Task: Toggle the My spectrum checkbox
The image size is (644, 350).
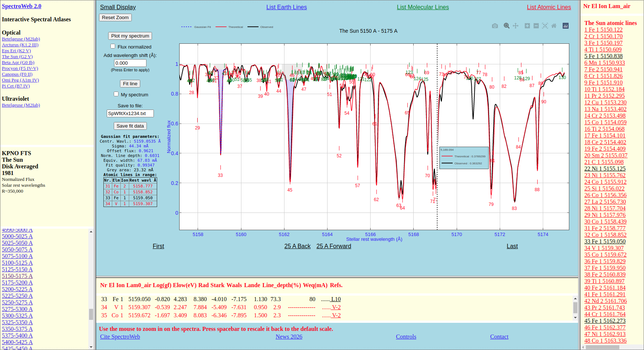Action: coord(116,94)
